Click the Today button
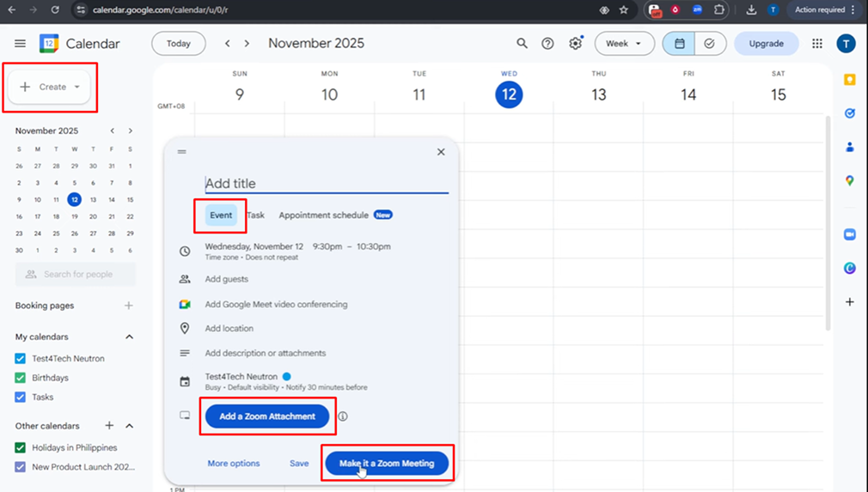This screenshot has width=868, height=492. click(x=178, y=43)
